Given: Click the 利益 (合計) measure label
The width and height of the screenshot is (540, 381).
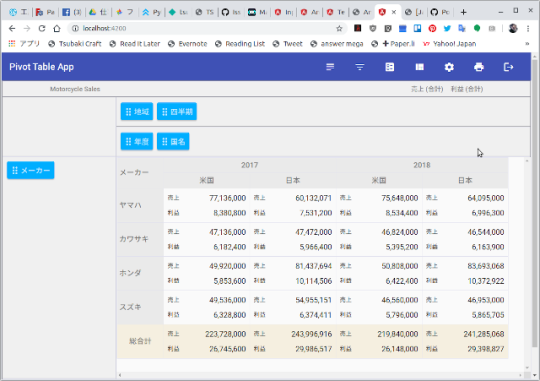Looking at the screenshot, I should [467, 89].
